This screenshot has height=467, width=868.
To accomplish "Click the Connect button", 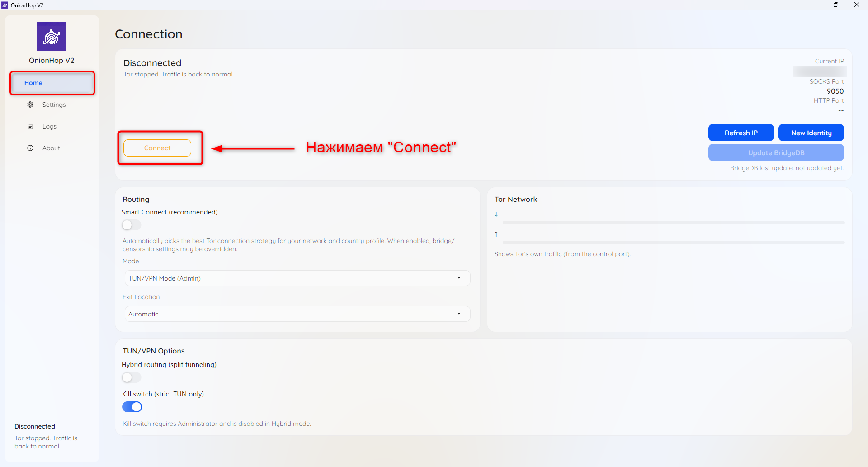I will (x=157, y=148).
